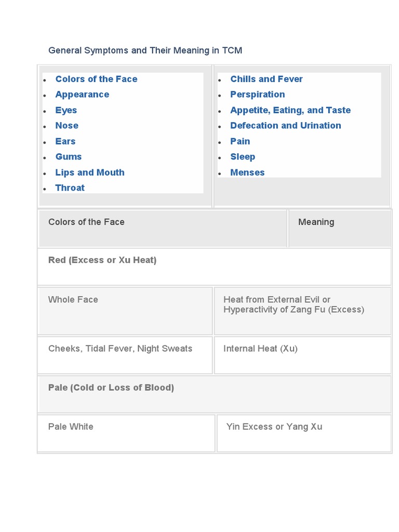
Task: Go to Defecation and Urination link
Action: click(285, 126)
